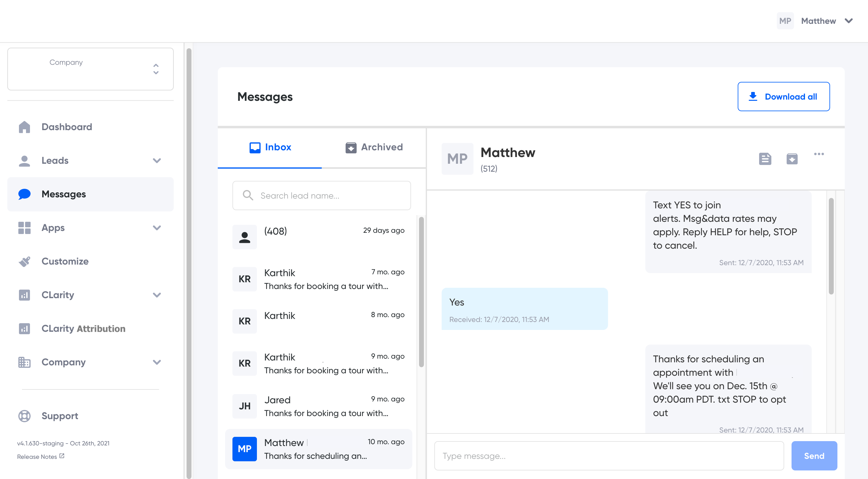This screenshot has height=479, width=868.
Task: Expand the Leads menu chevron
Action: 157,161
